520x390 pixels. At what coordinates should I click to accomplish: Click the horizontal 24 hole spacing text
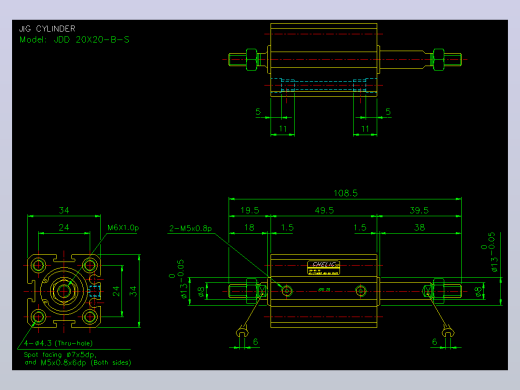[64, 227]
